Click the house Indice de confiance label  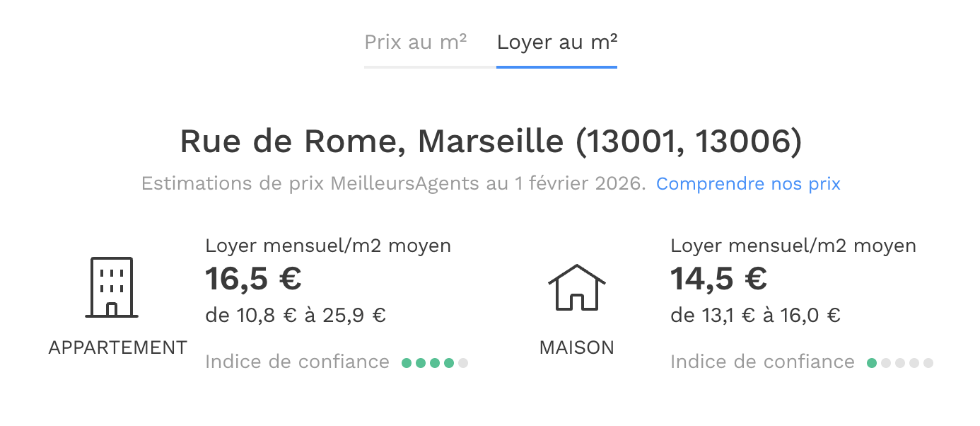762,362
